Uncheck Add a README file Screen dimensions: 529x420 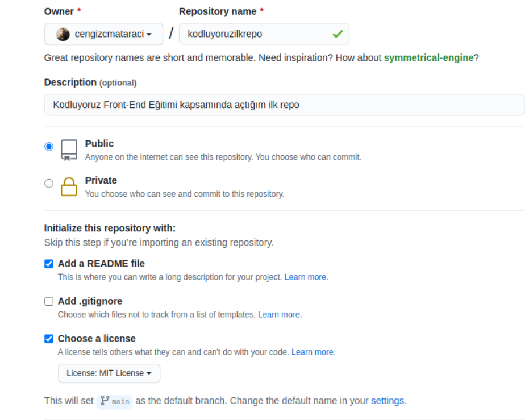pos(49,263)
